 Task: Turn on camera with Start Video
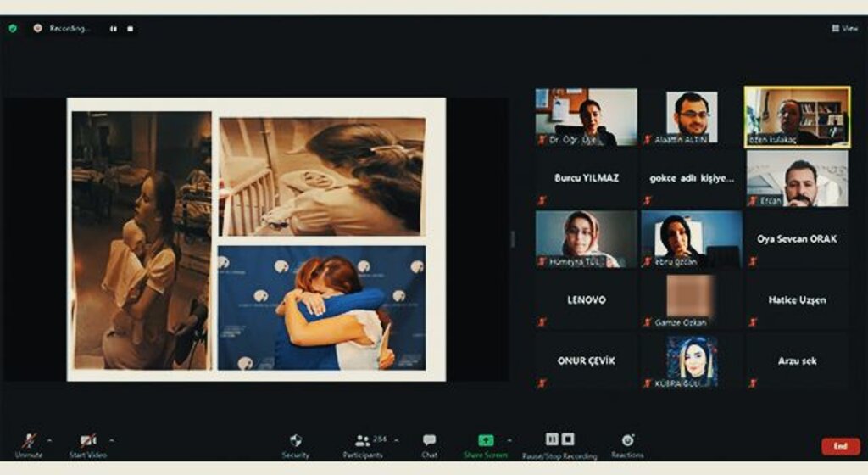pos(88,441)
